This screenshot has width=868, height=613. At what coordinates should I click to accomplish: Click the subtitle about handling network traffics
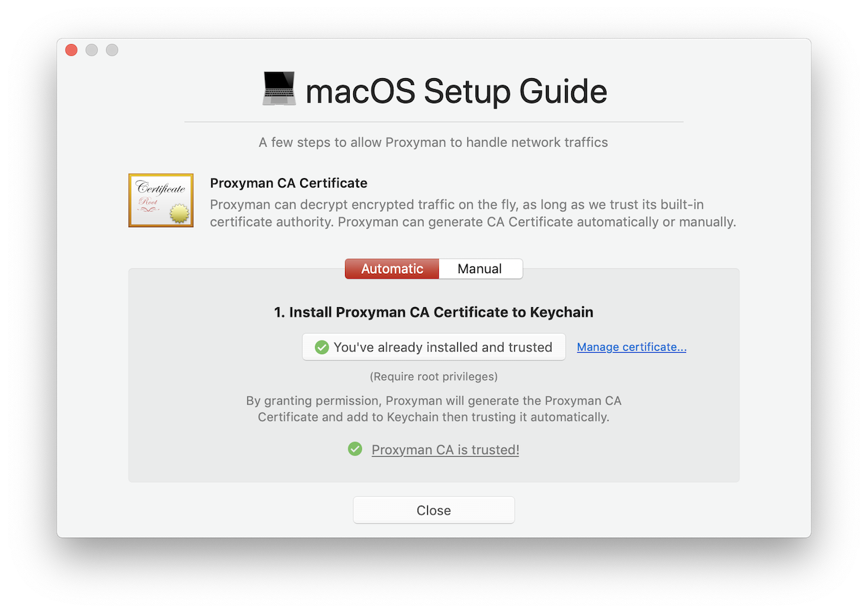433,143
